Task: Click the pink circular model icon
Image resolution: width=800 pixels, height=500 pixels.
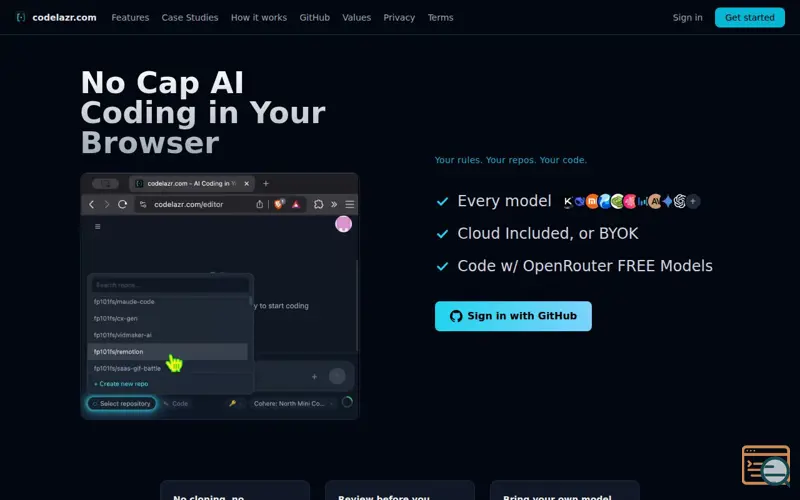Action: 630,202
